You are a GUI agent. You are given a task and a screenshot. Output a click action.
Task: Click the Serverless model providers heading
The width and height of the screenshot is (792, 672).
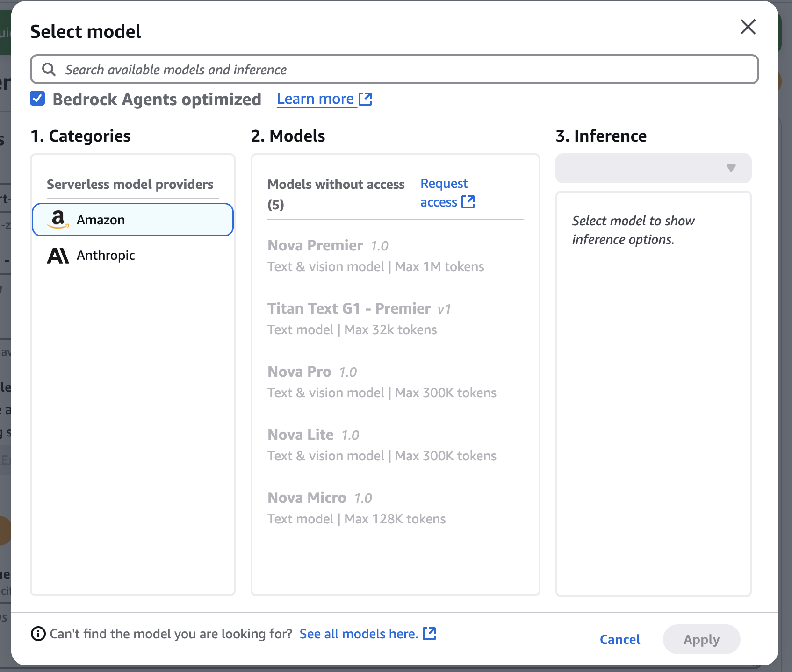point(130,184)
